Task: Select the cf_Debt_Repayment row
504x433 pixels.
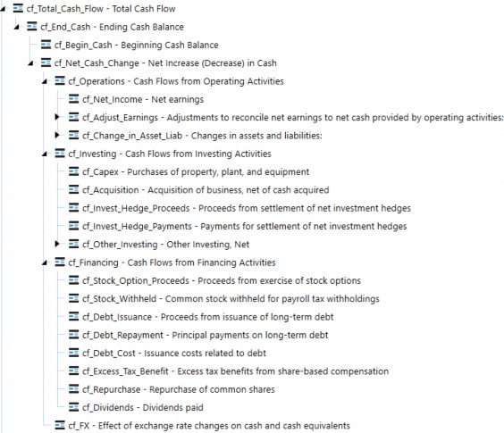Action: coord(198,335)
